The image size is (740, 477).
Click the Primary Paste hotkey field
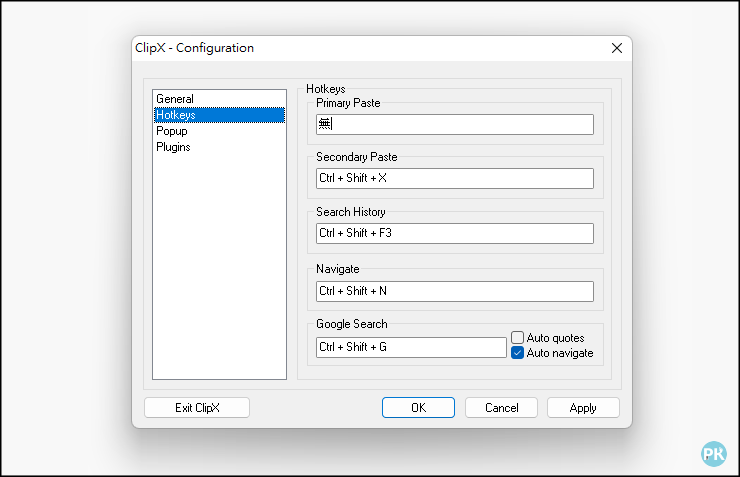coord(455,125)
